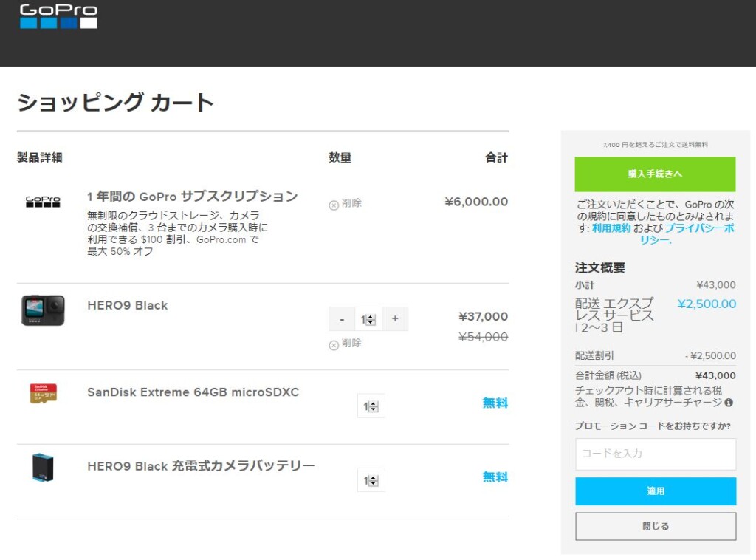Click the 合計 column header
Viewport: 756px width, 560px height.
(x=496, y=157)
